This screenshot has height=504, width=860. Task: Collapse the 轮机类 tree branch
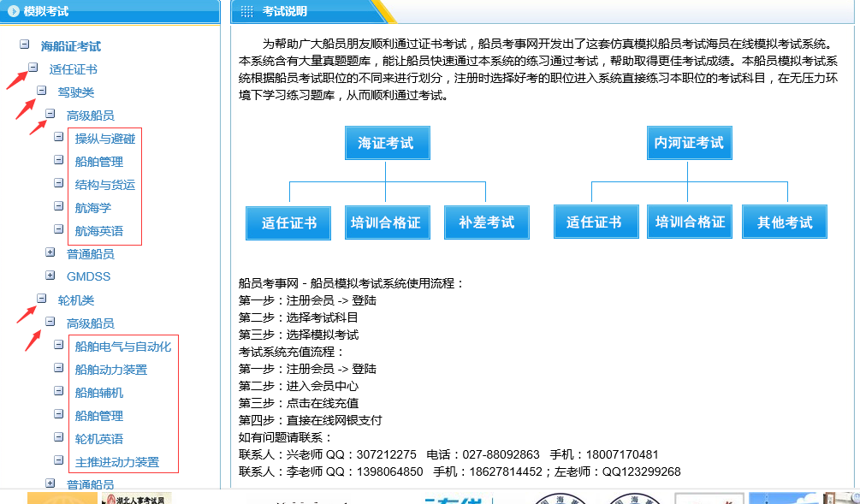[41, 299]
